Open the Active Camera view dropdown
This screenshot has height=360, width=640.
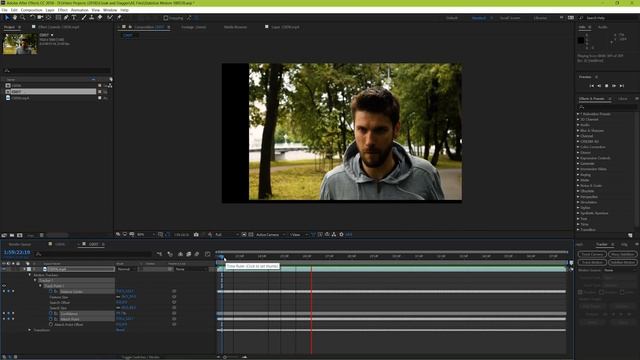tap(270, 235)
